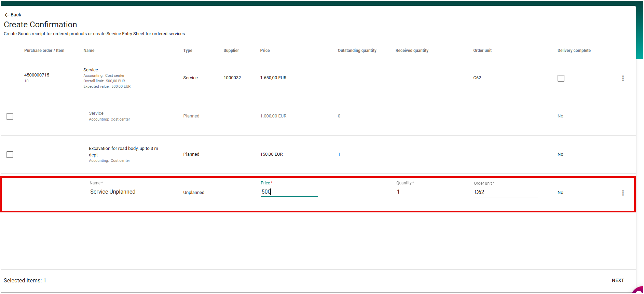Image resolution: width=644 pixels, height=294 pixels.
Task: Select the Excavation for road body checkbox
Action: [x=10, y=155]
